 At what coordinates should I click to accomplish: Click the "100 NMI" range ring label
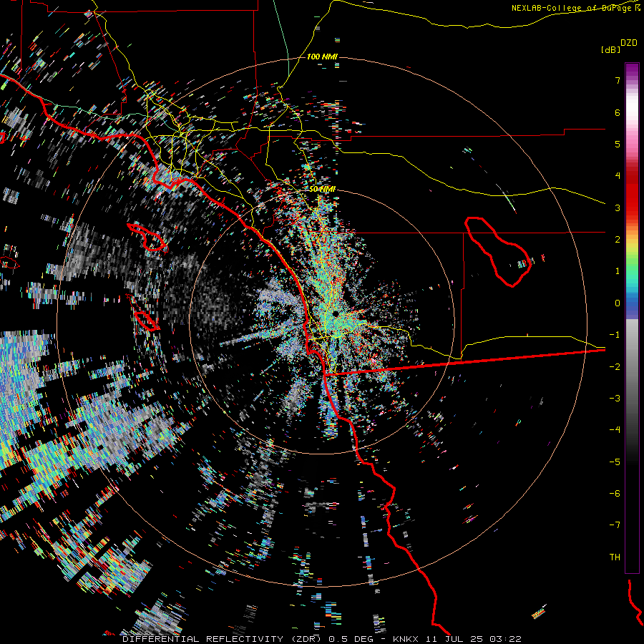tap(323, 57)
